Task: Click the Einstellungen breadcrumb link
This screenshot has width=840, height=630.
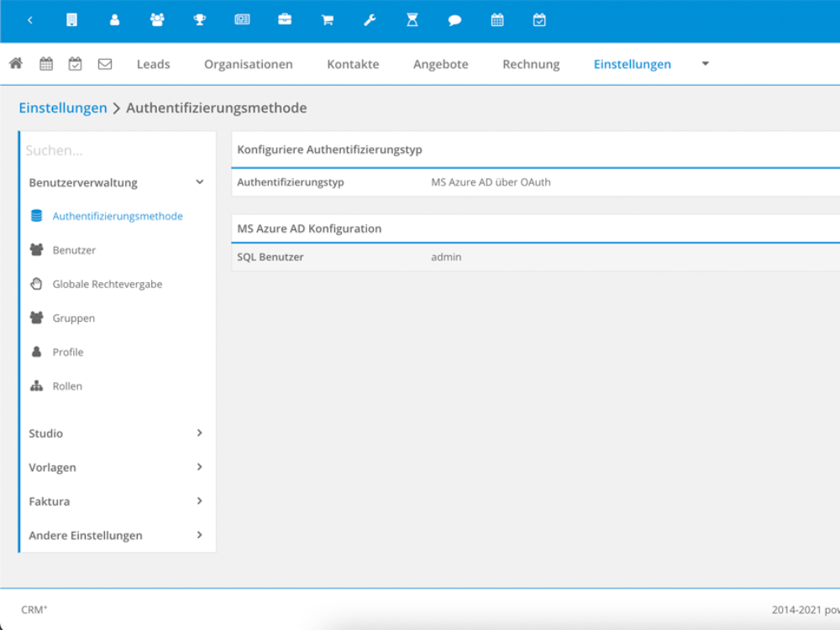Action: tap(63, 108)
